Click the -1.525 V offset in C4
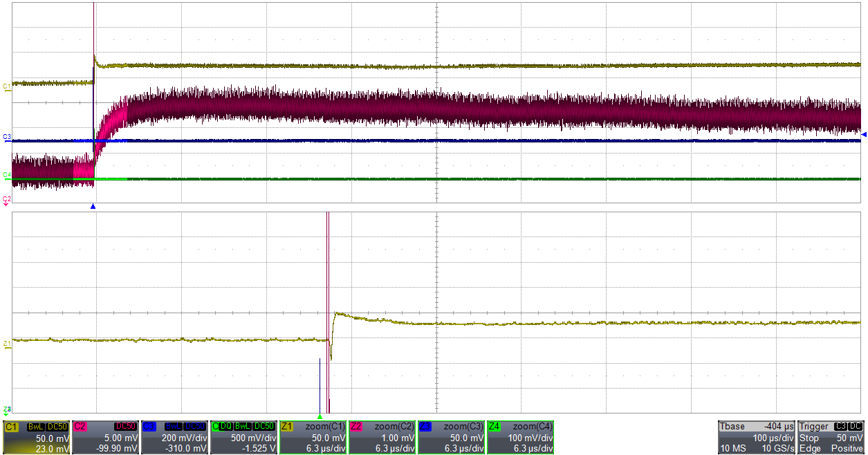Viewport: 868px width, 455px height. click(260, 449)
